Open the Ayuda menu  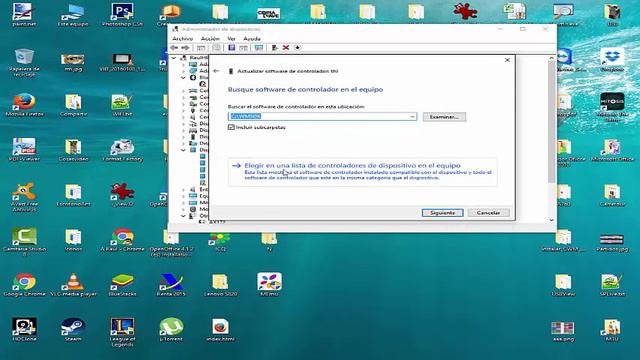coord(252,39)
